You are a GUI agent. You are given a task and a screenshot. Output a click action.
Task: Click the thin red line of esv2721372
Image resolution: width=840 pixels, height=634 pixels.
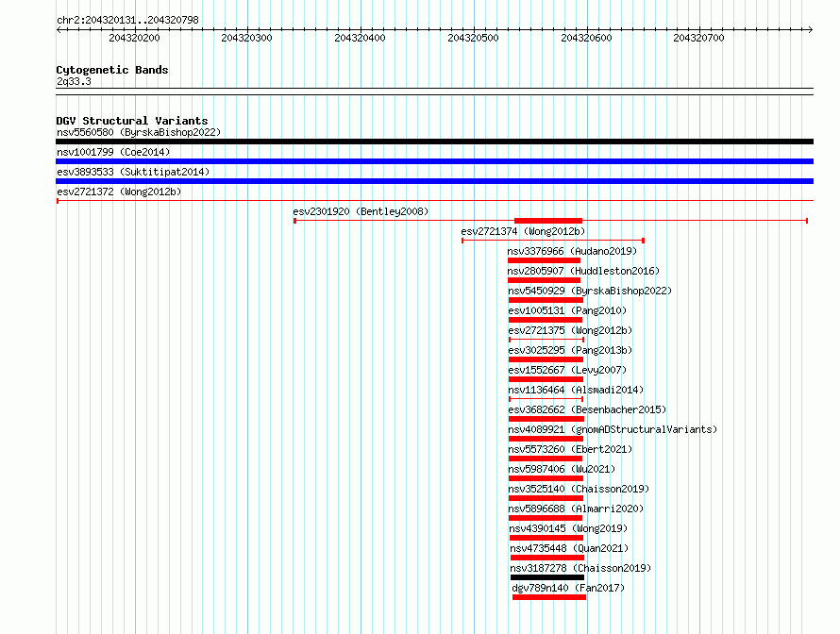pos(434,201)
